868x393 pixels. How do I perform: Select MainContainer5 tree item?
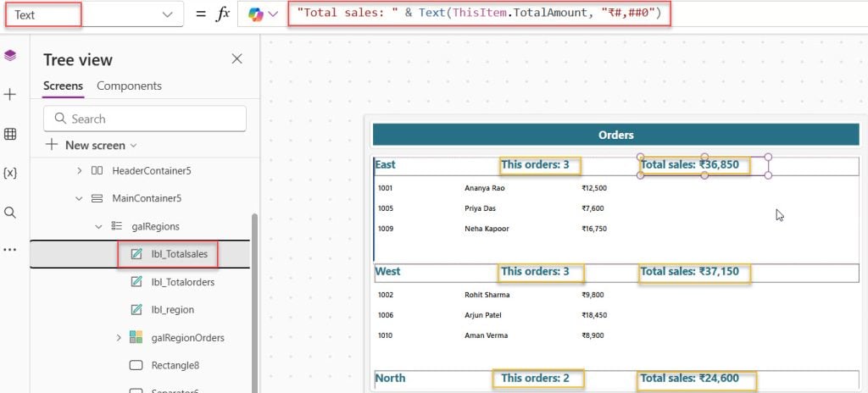click(x=147, y=198)
